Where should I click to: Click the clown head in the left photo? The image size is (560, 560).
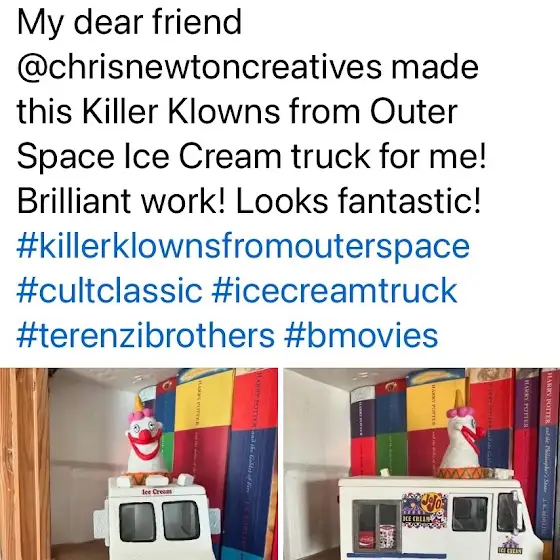[144, 440]
